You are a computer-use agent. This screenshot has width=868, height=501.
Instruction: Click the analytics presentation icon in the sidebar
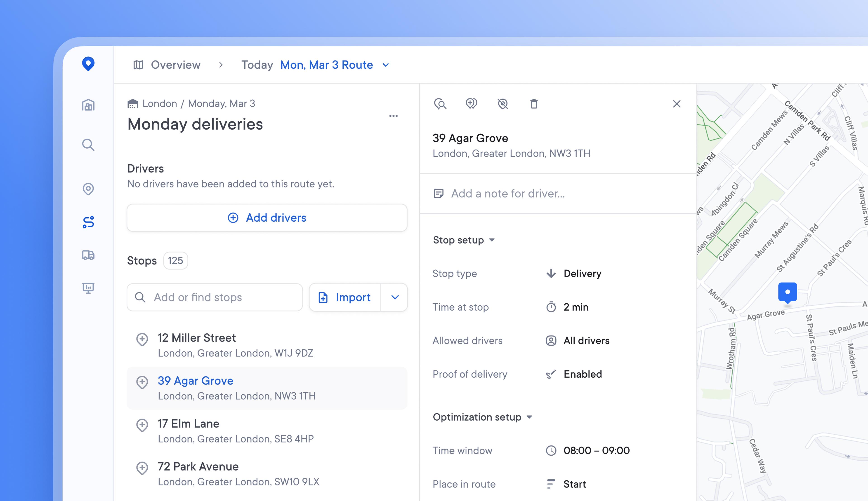pos(88,288)
